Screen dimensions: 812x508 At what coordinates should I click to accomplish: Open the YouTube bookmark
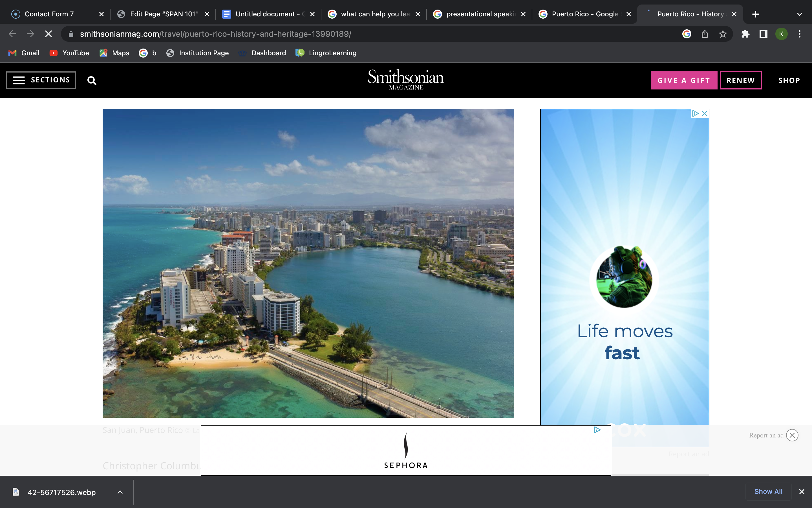pos(69,53)
